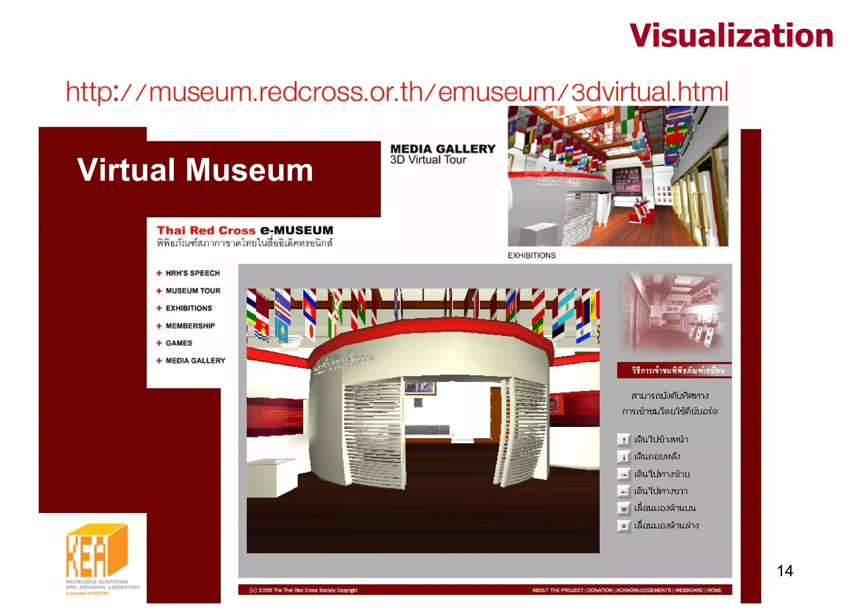Image resolution: width=868 pixels, height=614 pixels.
Task: Click the label เดินไปข้างหน้า
Action: 661,439
